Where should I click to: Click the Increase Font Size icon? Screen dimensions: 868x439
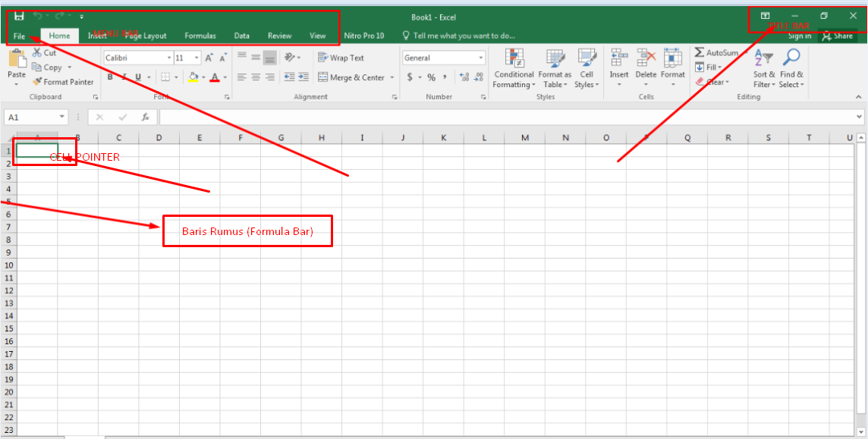[x=209, y=58]
